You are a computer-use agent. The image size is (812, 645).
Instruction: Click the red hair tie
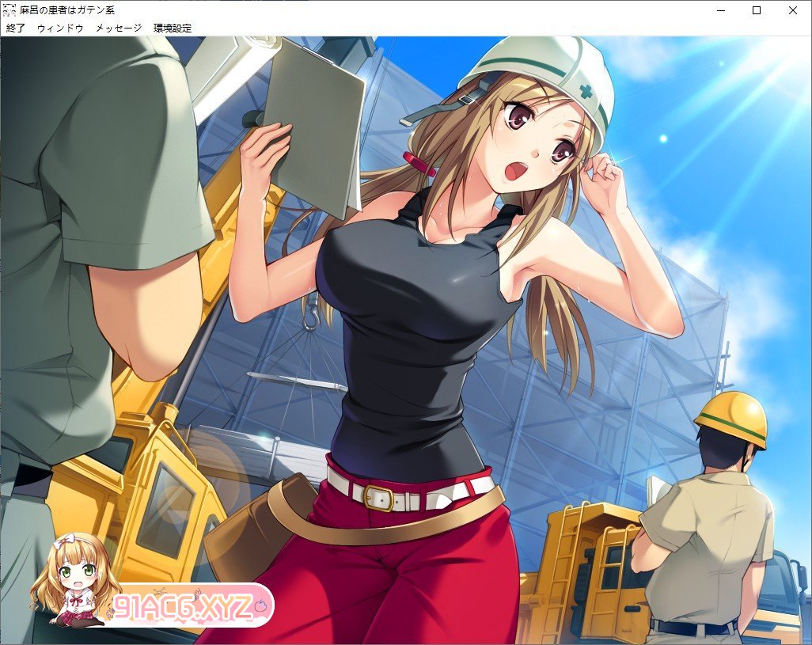click(x=419, y=164)
